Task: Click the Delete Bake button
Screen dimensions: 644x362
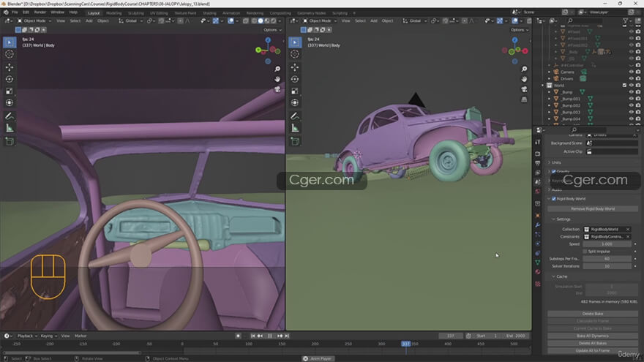Action: point(593,314)
